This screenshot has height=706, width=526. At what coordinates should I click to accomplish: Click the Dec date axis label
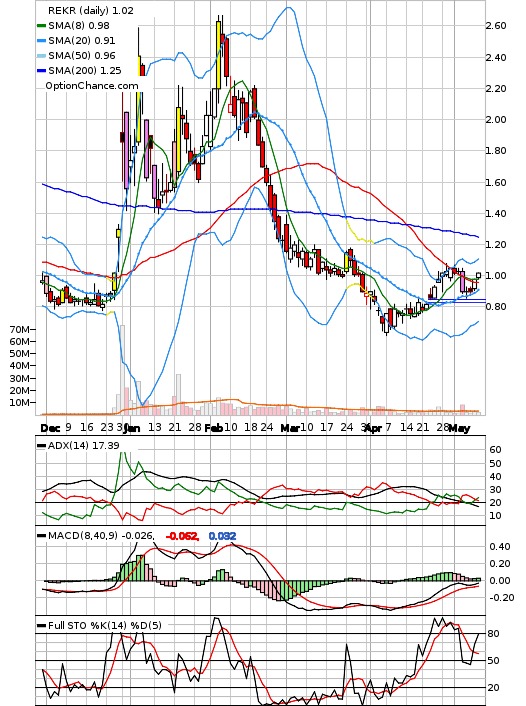[x=50, y=428]
